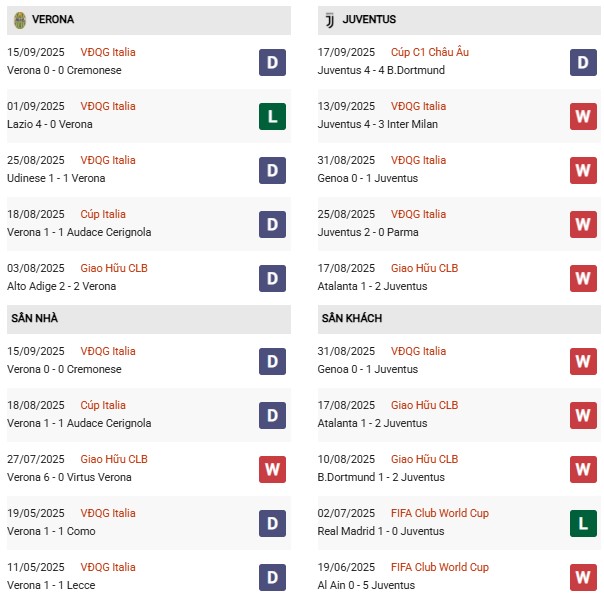
Task: Click the Verona 1 - 1 Como match result
Action: (51, 531)
